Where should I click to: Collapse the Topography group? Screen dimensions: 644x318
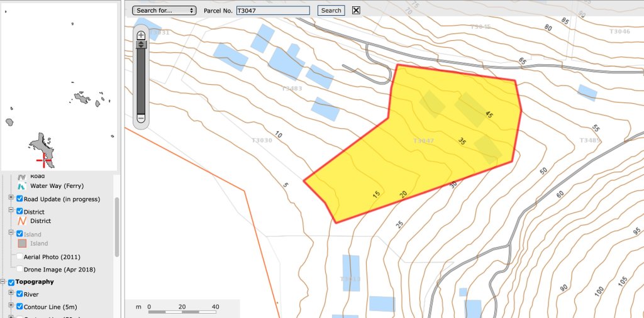point(3,282)
